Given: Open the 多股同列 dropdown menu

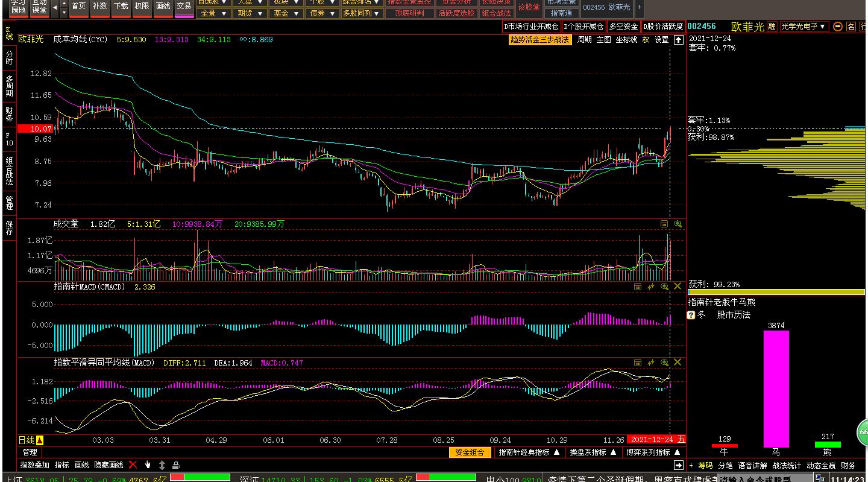Looking at the screenshot, I should pyautogui.click(x=362, y=13).
